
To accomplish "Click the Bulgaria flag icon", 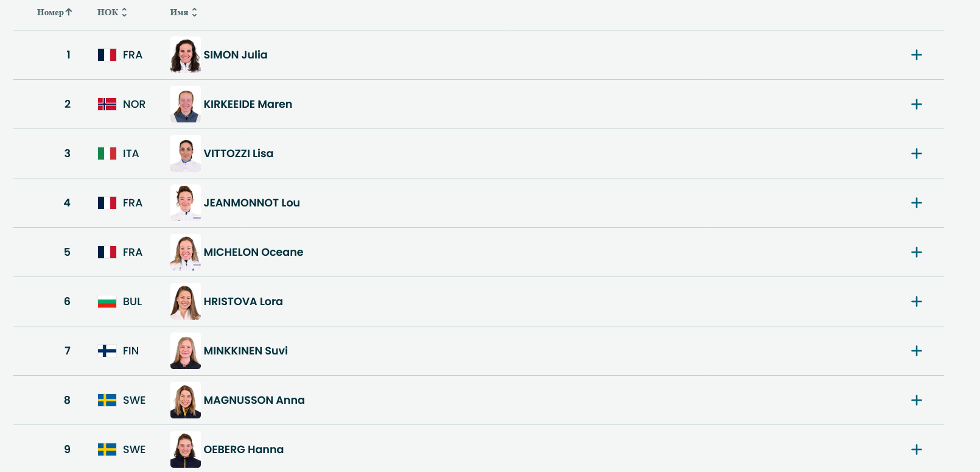I will pos(107,301).
